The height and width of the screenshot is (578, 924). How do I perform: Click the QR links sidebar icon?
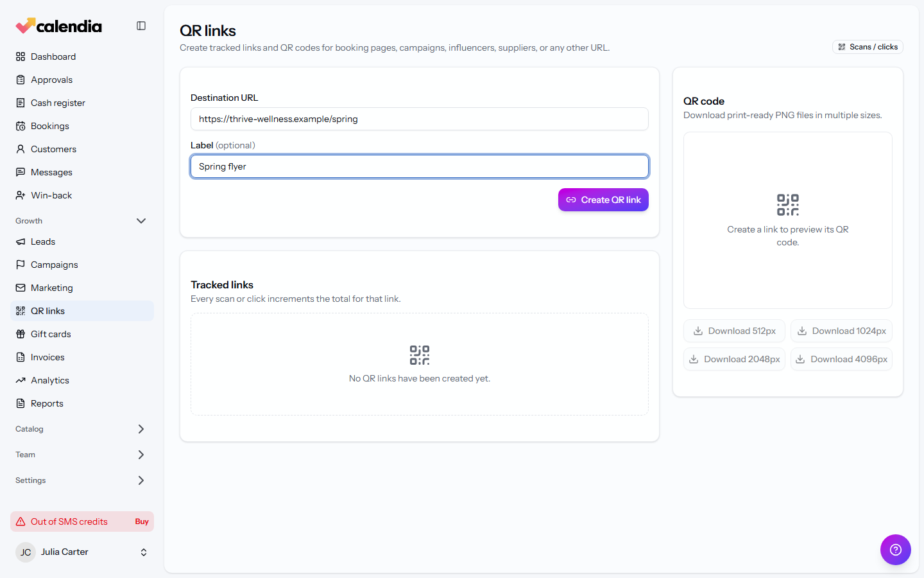21,311
